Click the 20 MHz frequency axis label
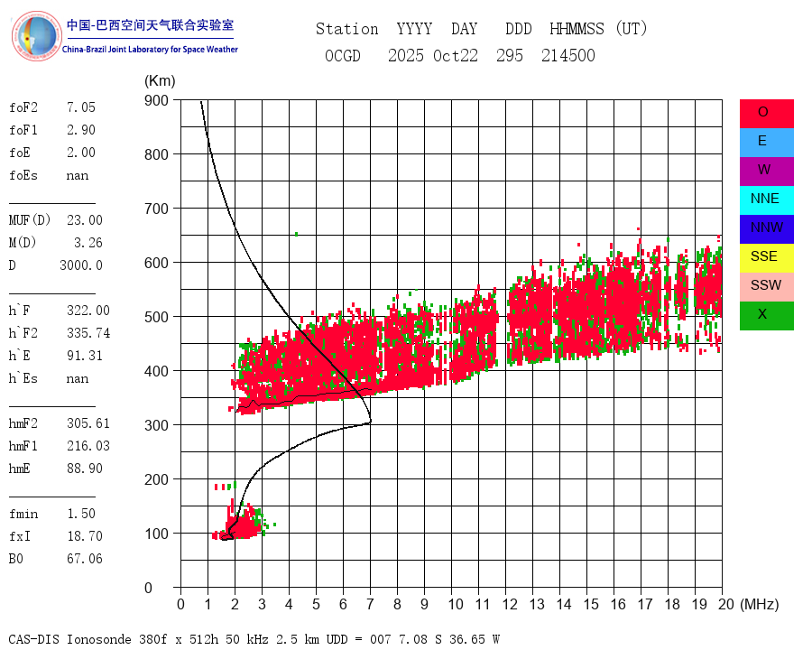812x650 pixels. point(726,604)
